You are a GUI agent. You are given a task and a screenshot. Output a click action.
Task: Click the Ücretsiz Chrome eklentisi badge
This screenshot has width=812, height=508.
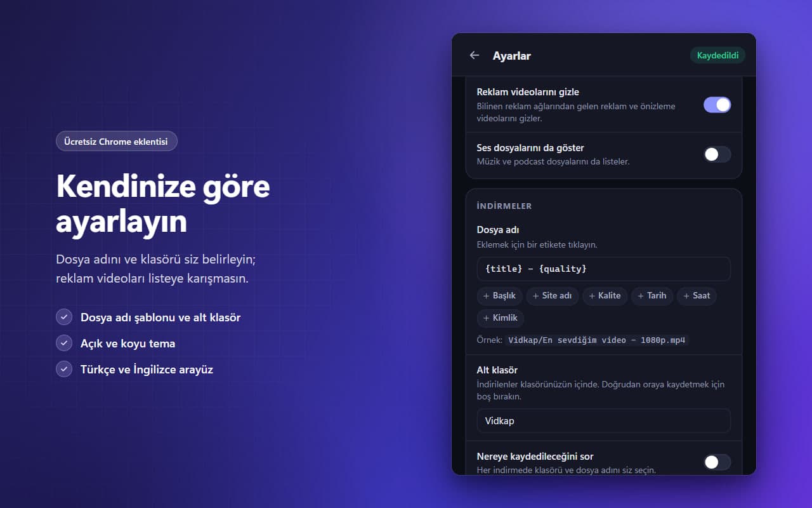coord(117,142)
